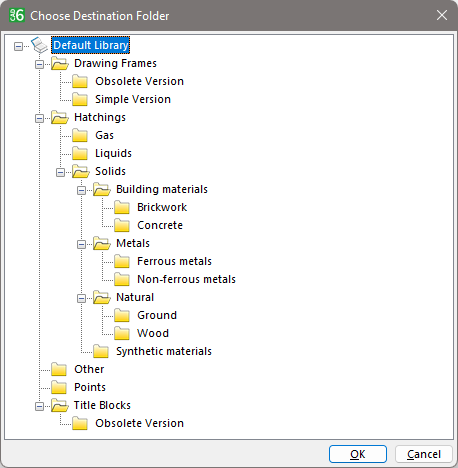458x468 pixels.
Task: Click the Default Library book icon
Action: pyautogui.click(x=40, y=45)
